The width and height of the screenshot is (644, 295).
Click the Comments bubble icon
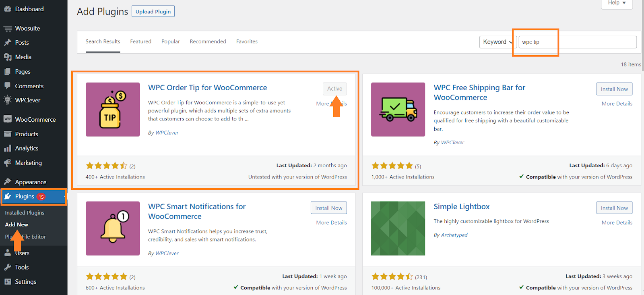(x=8, y=86)
